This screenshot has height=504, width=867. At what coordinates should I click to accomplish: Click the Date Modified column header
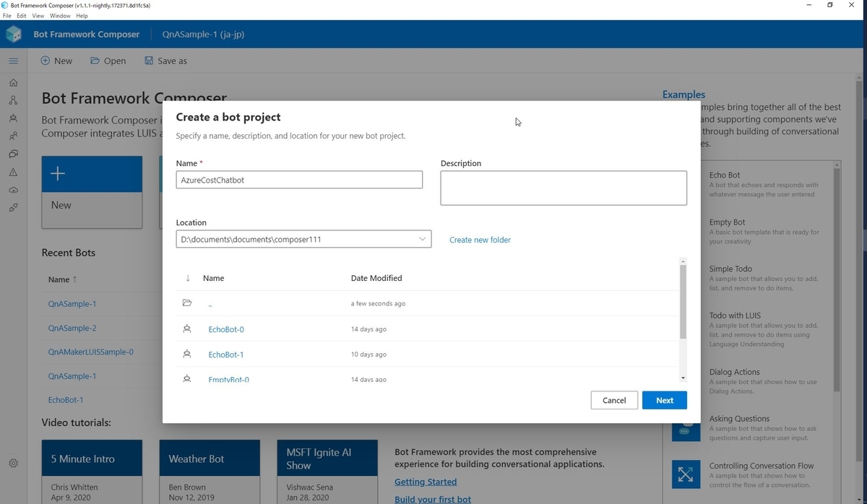(x=376, y=278)
